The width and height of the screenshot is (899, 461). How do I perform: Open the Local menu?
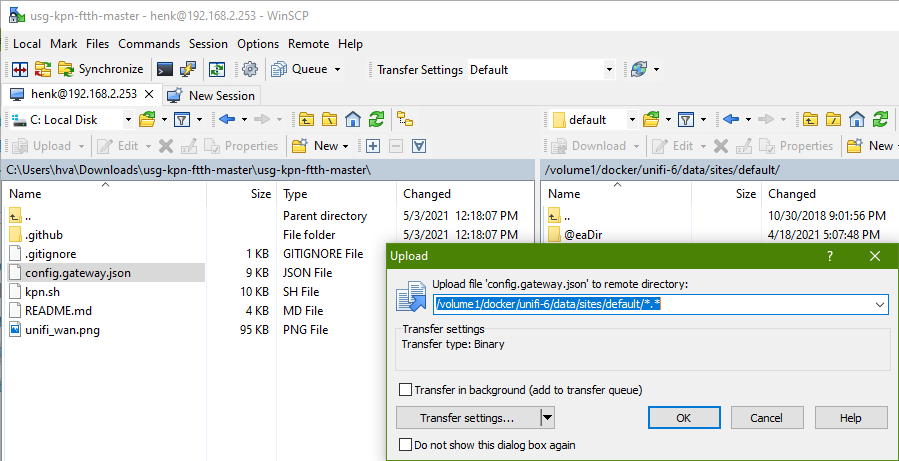(x=27, y=44)
